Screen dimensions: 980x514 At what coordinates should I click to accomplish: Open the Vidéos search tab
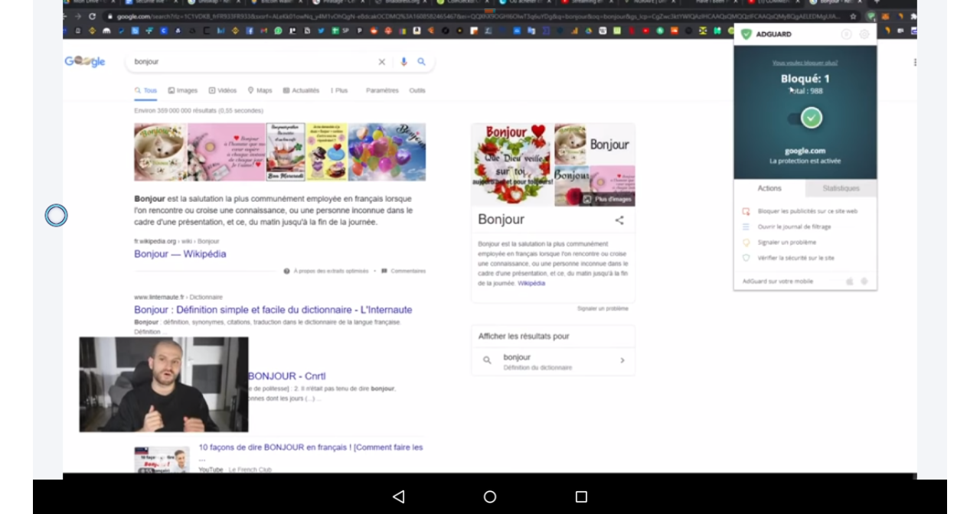(x=223, y=90)
